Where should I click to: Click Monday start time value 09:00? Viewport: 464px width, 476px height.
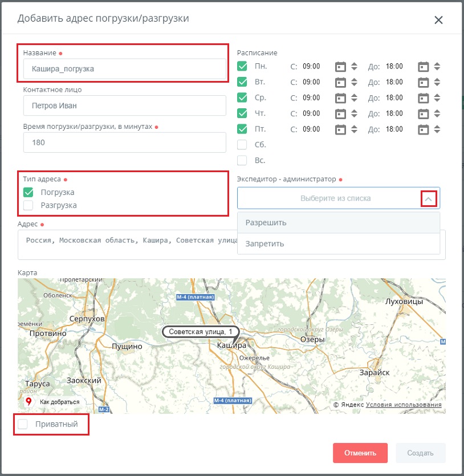[x=311, y=67]
